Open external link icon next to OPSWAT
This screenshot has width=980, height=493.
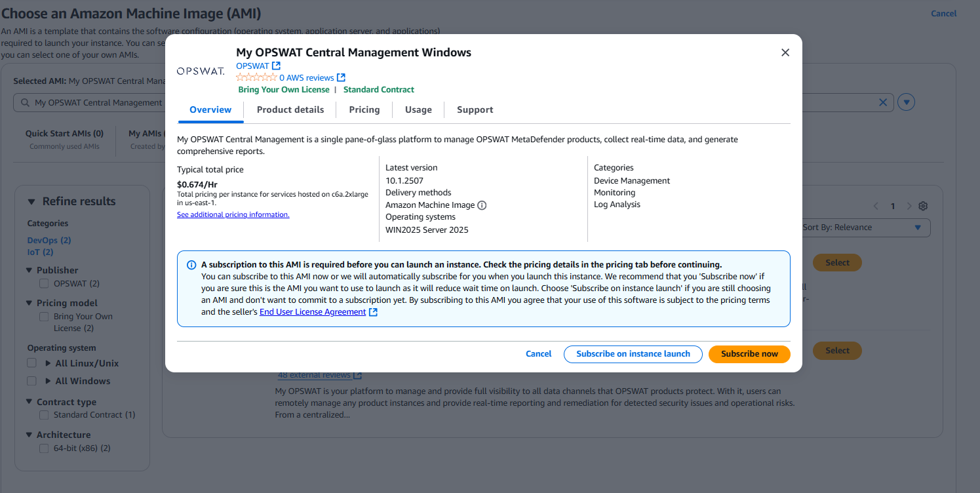click(x=276, y=66)
